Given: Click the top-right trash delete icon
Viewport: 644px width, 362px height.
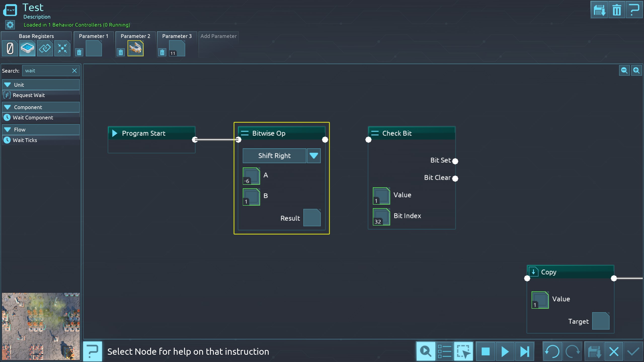Looking at the screenshot, I should tap(617, 10).
